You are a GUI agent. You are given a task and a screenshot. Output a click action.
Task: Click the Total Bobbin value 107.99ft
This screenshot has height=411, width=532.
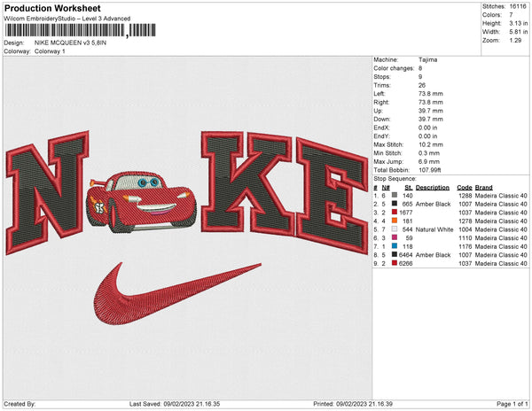click(429, 170)
